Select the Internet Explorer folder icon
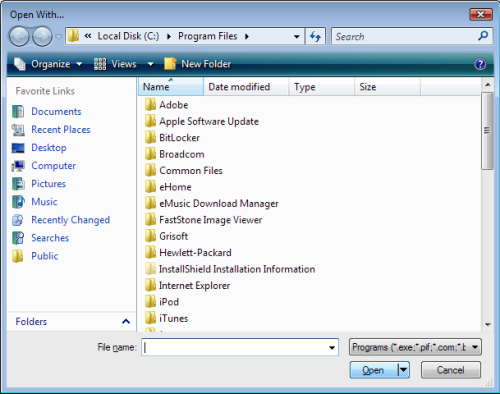 [150, 285]
